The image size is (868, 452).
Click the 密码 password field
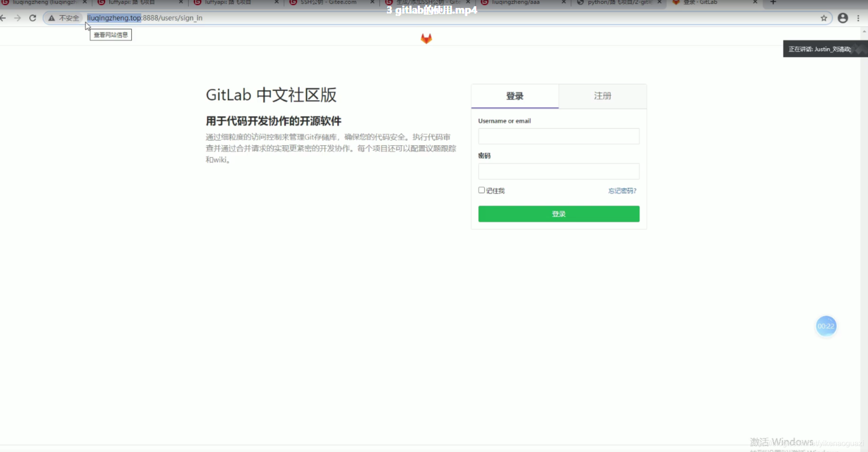tap(559, 171)
